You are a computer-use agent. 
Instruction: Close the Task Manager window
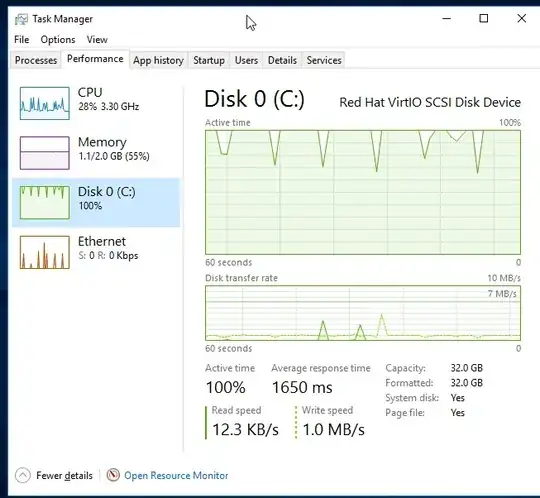click(522, 19)
